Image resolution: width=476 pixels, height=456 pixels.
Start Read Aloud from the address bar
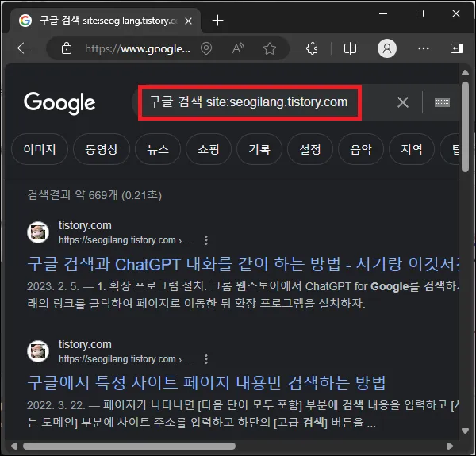click(238, 48)
